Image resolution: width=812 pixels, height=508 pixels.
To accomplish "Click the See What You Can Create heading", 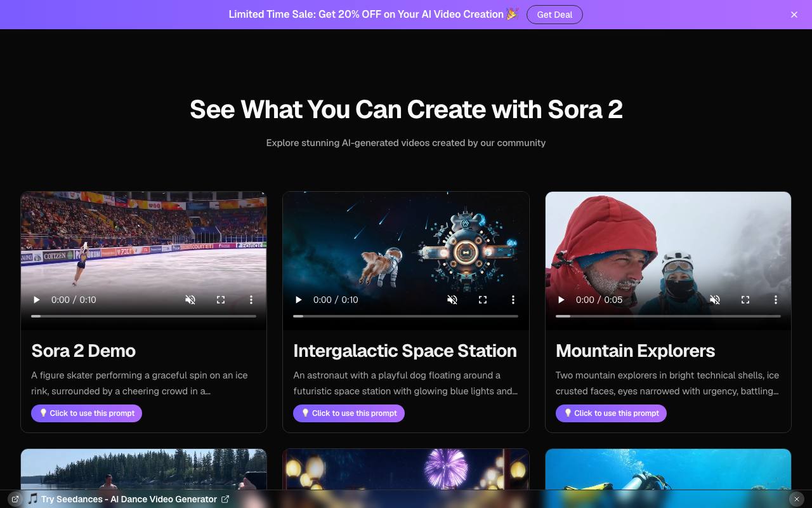I will pyautogui.click(x=406, y=109).
